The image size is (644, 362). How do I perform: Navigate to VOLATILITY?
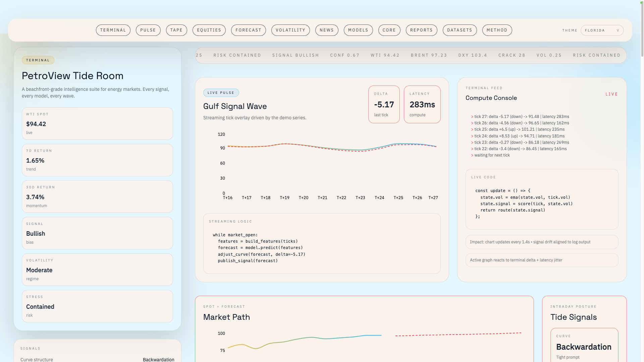pos(290,30)
